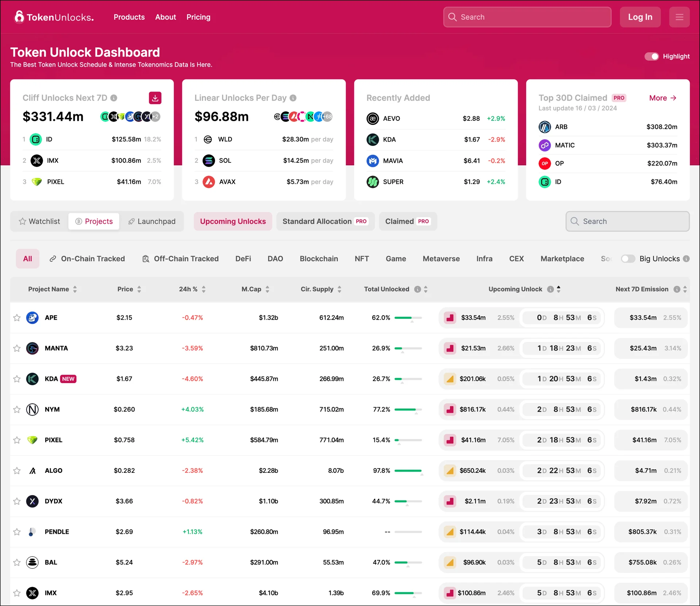The image size is (700, 606).
Task: Click the download icon in Cliff Unlocks card
Action: pos(155,98)
